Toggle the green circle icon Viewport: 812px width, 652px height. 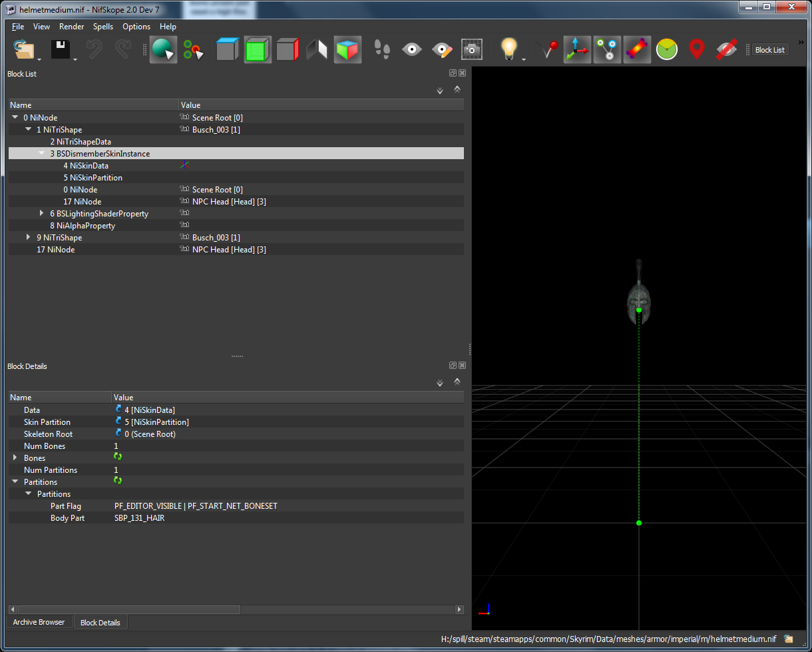click(x=667, y=49)
